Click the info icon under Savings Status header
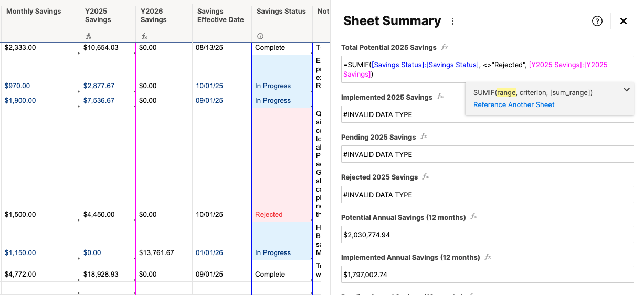This screenshot has height=295, width=644. (x=260, y=36)
